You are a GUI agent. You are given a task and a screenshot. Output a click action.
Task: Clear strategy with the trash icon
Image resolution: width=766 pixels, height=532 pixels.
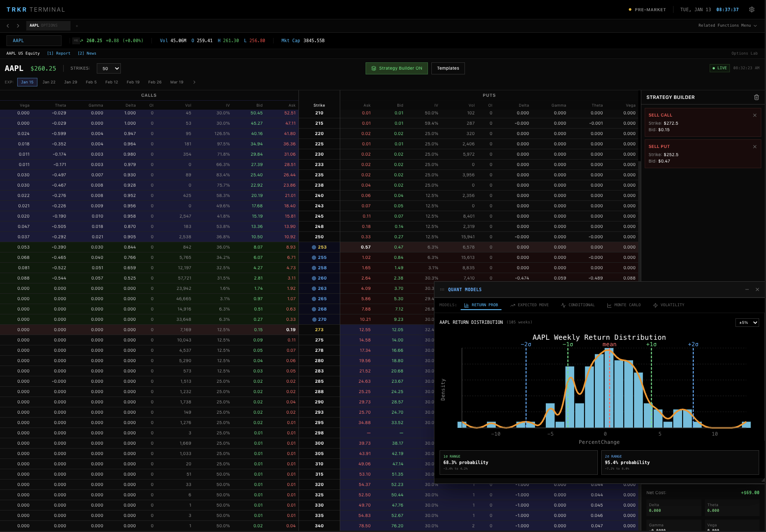click(x=757, y=97)
